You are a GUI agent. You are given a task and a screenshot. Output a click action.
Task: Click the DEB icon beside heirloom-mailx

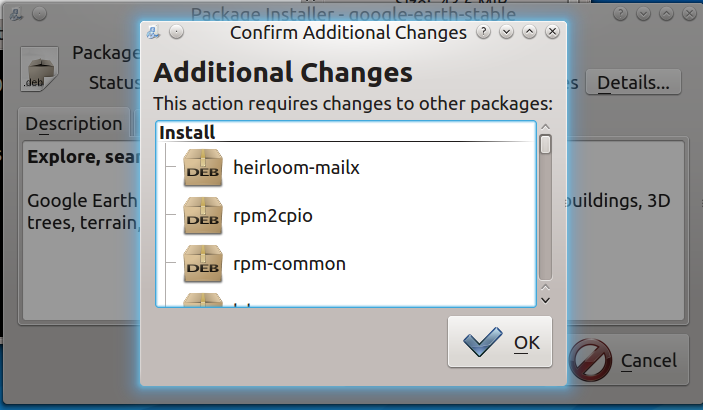pyautogui.click(x=203, y=168)
